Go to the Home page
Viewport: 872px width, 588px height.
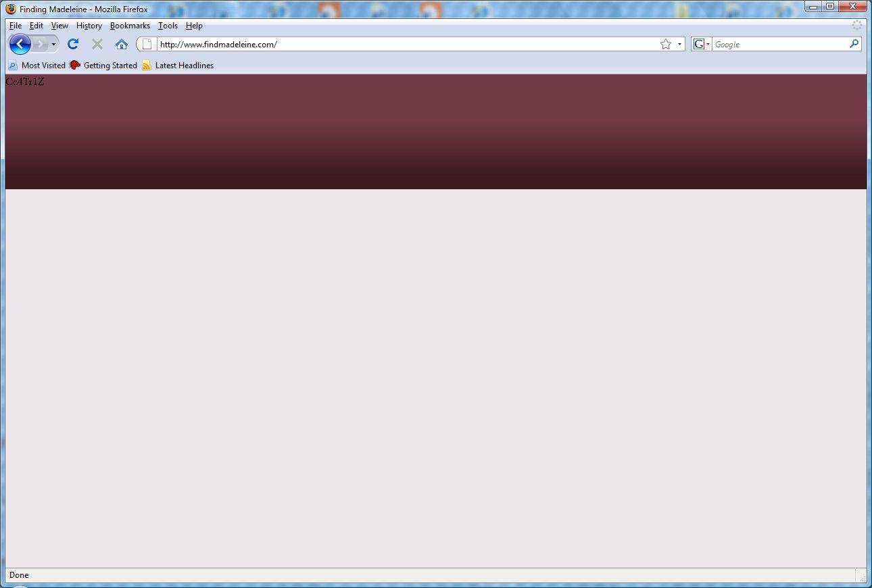click(x=122, y=45)
